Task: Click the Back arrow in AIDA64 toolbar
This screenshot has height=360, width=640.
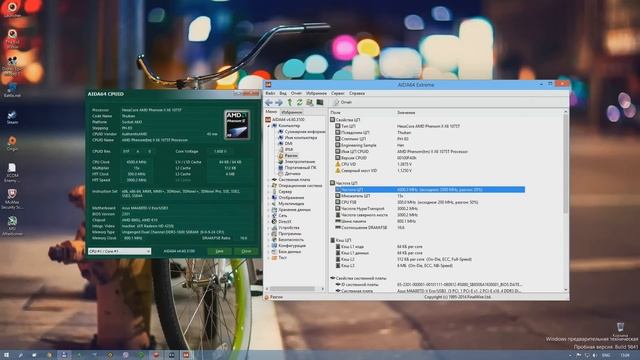Action: tap(269, 102)
